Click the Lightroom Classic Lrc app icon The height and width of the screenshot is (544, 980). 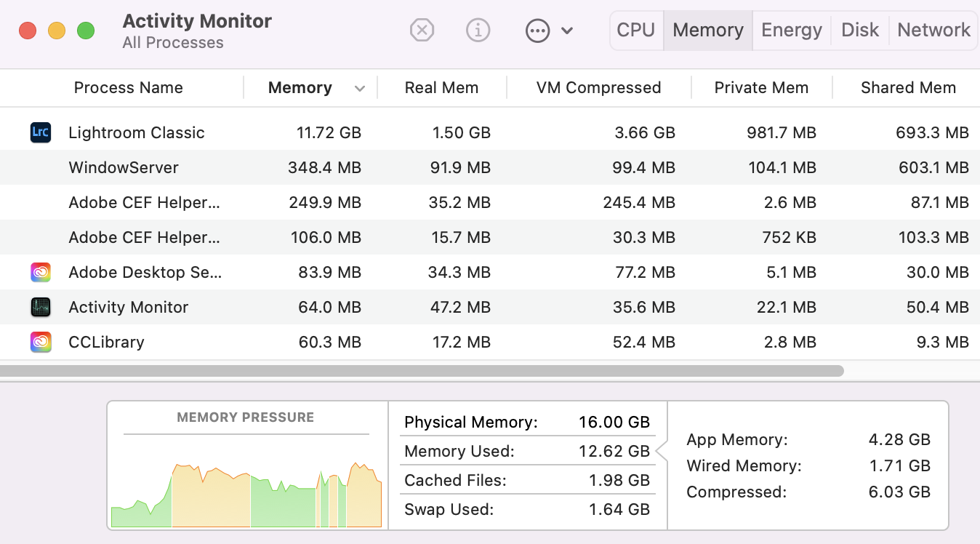[x=41, y=132]
